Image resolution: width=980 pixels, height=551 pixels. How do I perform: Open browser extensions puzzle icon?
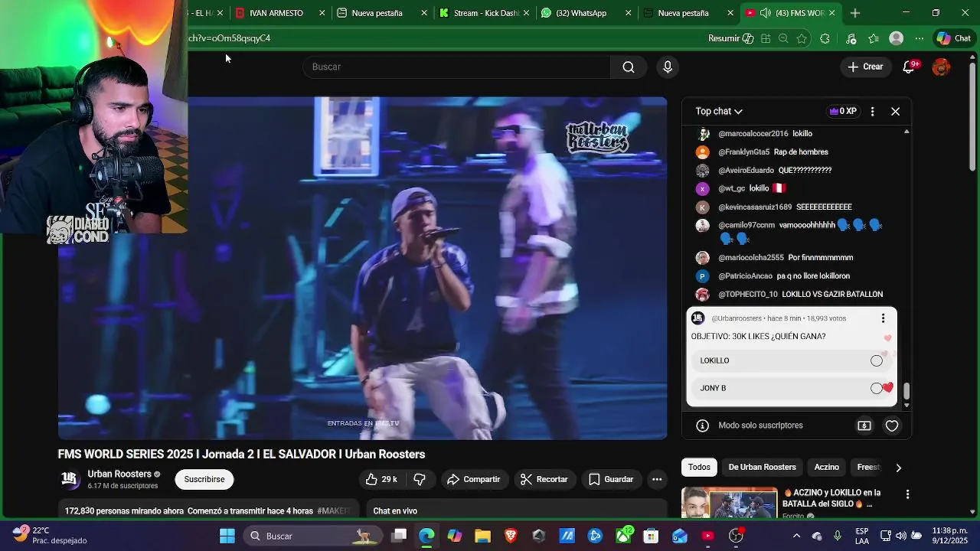(825, 38)
